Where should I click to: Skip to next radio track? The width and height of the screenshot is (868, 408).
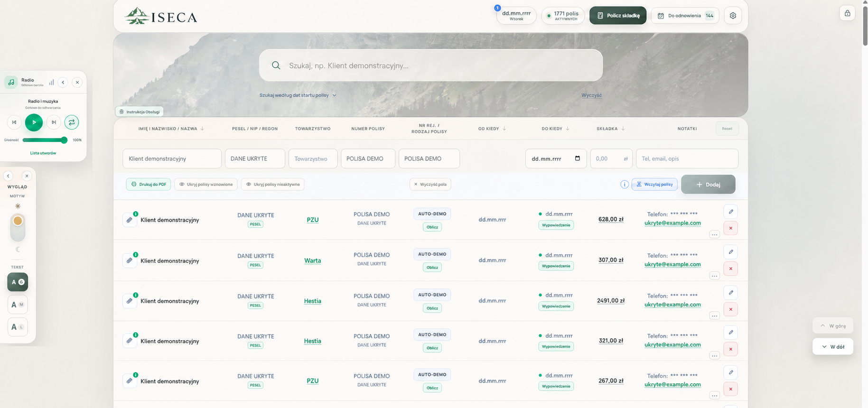pos(54,122)
